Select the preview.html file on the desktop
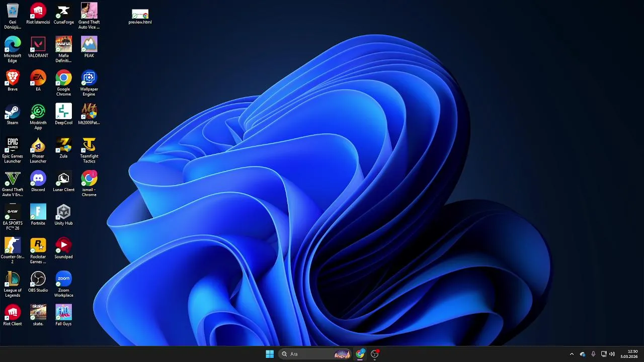 coord(140,17)
